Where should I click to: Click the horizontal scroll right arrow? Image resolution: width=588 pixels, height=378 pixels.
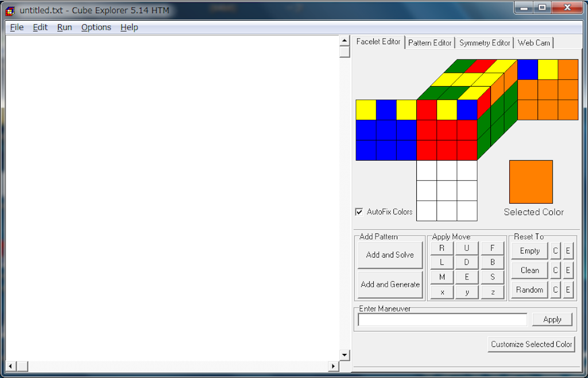pos(333,367)
